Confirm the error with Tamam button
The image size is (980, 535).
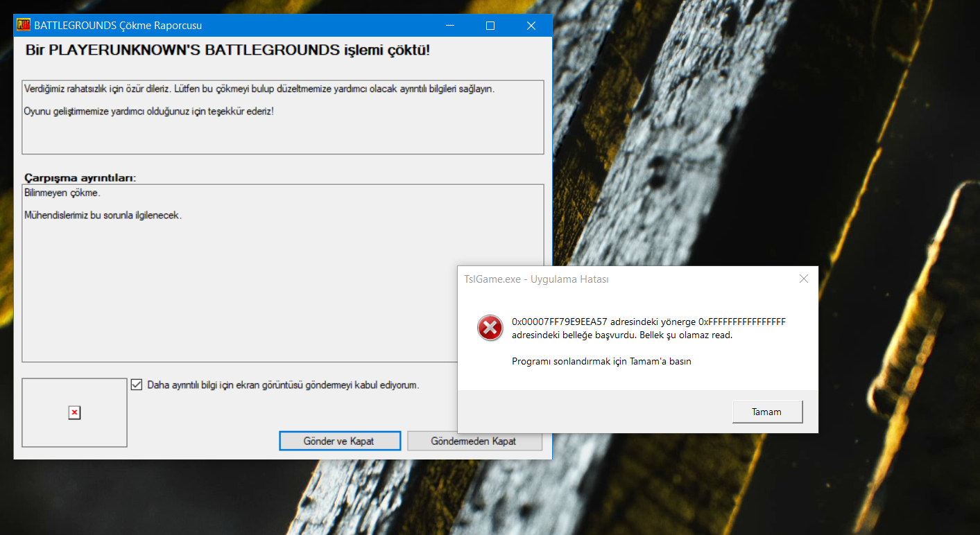pyautogui.click(x=767, y=412)
